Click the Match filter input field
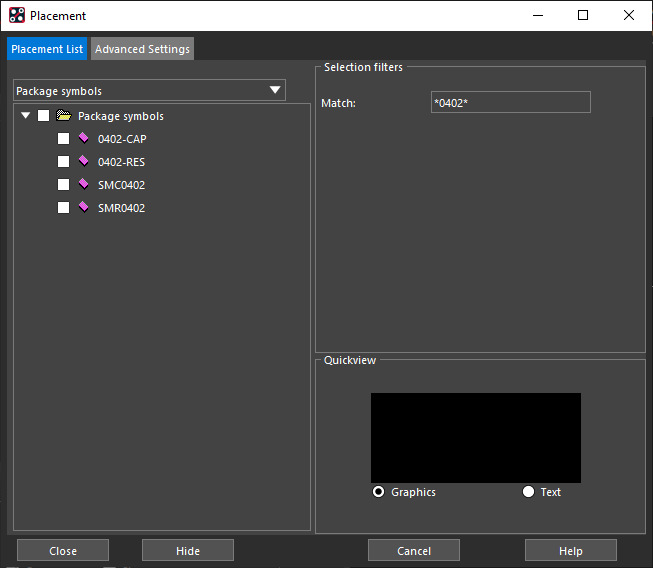 (511, 102)
